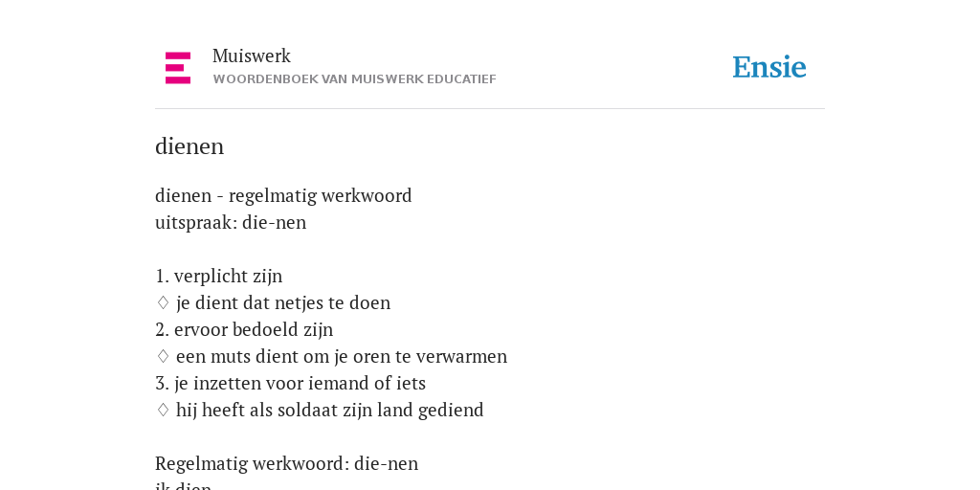Click example 'je dient dat netjes te doen'
Screen dimensions: 980x490
point(283,303)
